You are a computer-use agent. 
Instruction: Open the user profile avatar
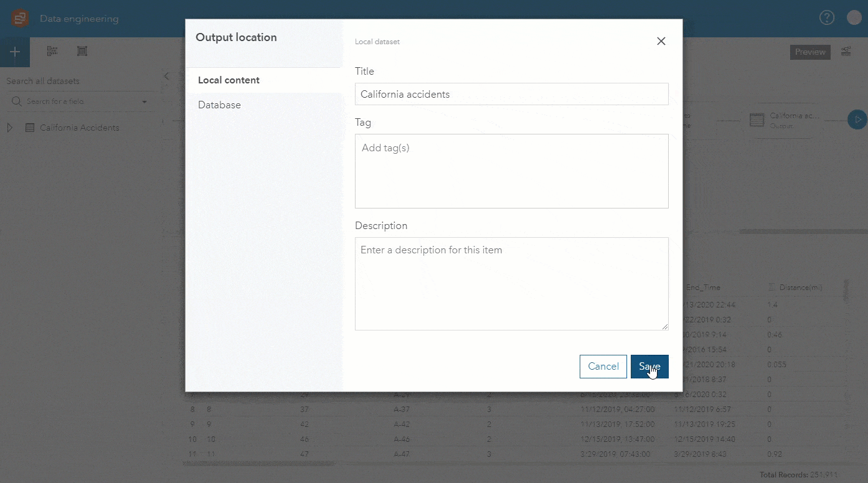coord(854,17)
